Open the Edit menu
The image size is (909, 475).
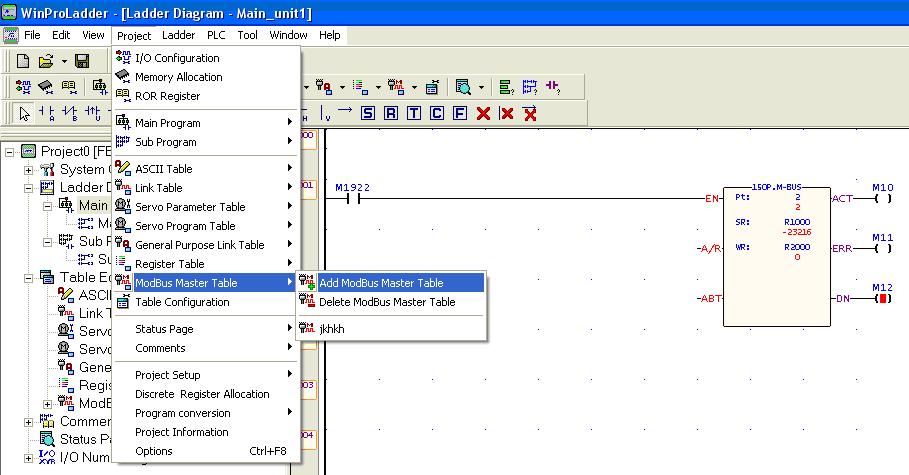tap(61, 35)
